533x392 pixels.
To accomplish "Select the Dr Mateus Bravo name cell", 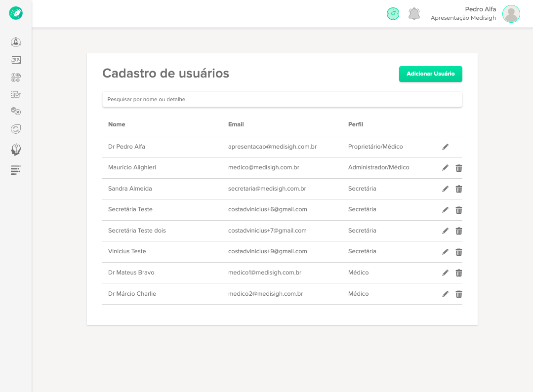I will (131, 273).
